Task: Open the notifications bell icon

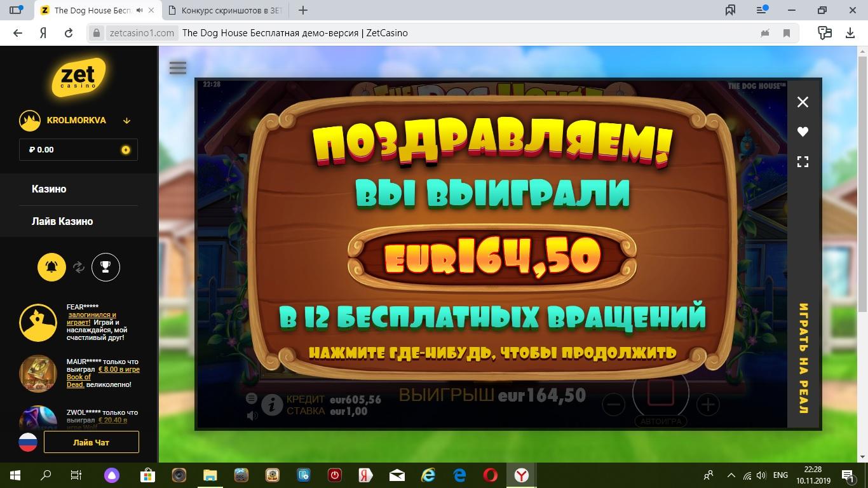Action: coord(52,267)
